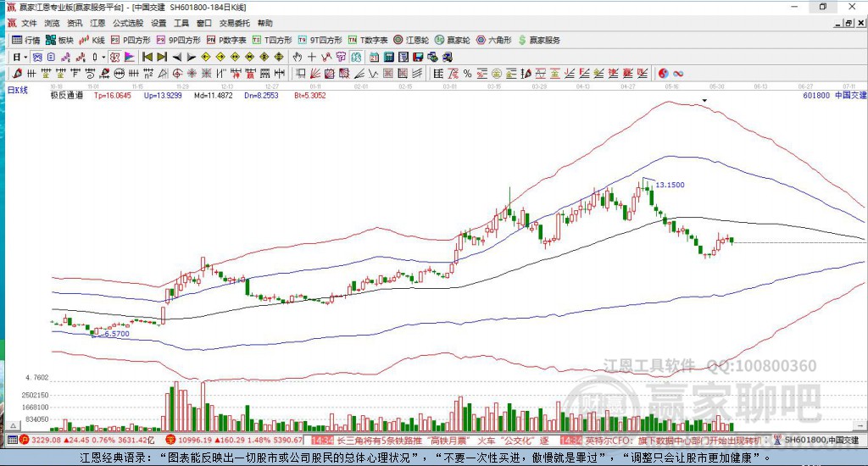Click the up-arrow button at volume panel corner

pos(14,425)
